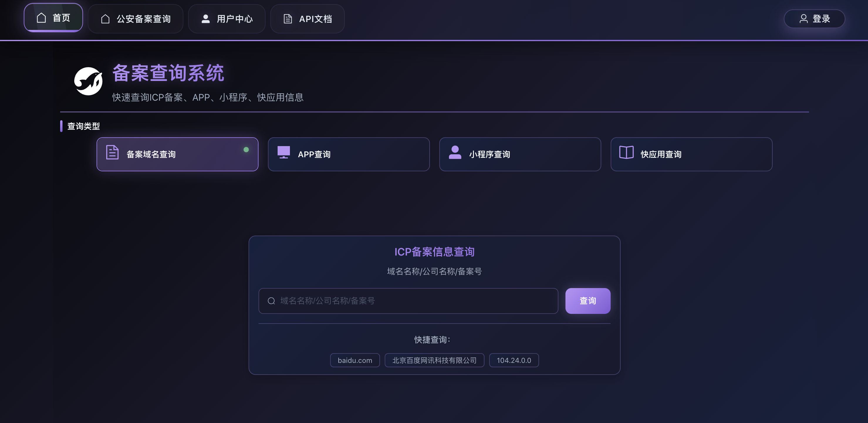Focus the 域名名称/公司名称/备案号 input field
The width and height of the screenshot is (868, 423).
pyautogui.click(x=408, y=301)
